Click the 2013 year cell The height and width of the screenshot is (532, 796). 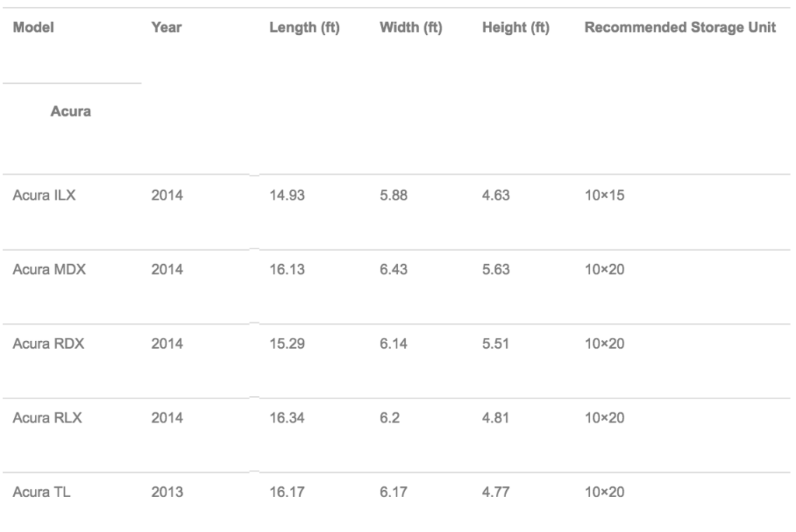pos(167,492)
